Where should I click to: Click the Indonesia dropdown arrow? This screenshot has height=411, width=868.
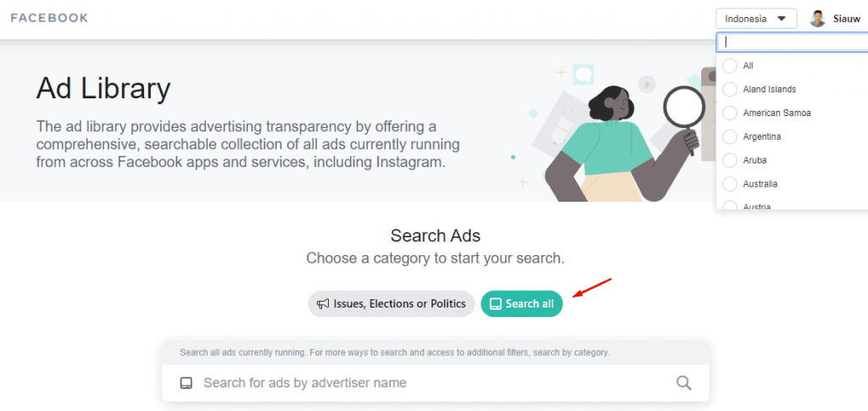(x=781, y=19)
